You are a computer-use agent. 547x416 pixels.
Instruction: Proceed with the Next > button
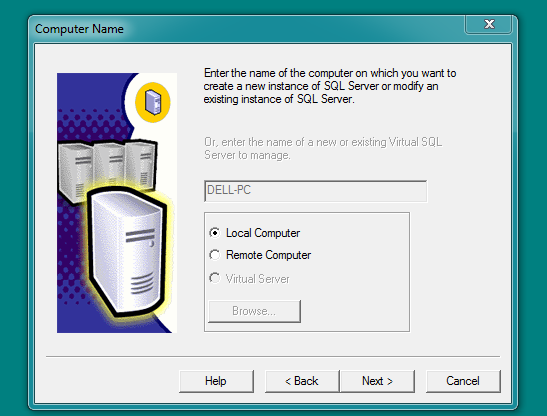pos(377,381)
